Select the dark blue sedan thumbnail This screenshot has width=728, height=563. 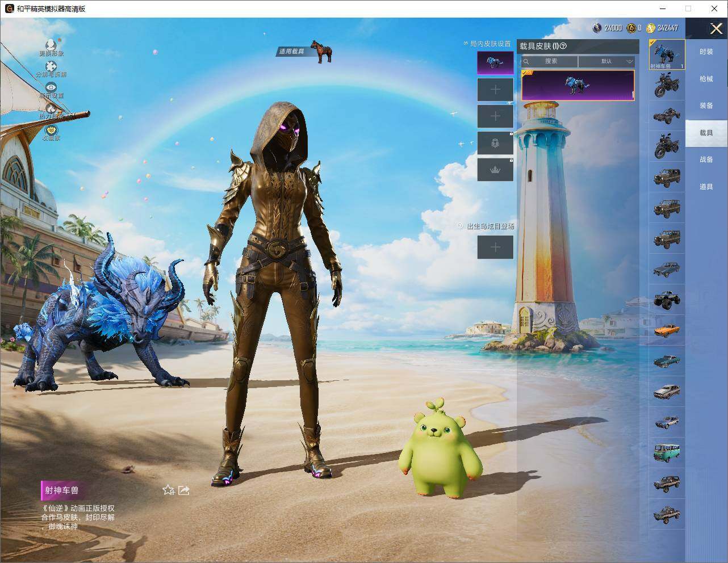coord(667,269)
